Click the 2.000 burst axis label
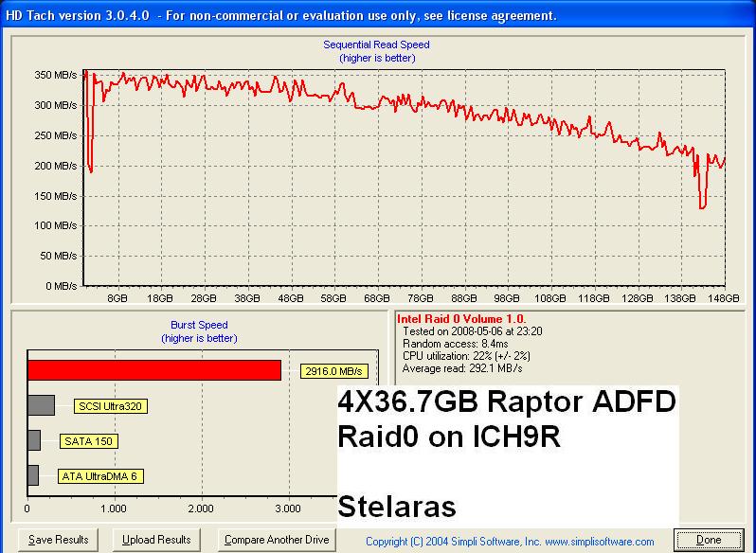This screenshot has height=553, width=756. click(x=201, y=508)
